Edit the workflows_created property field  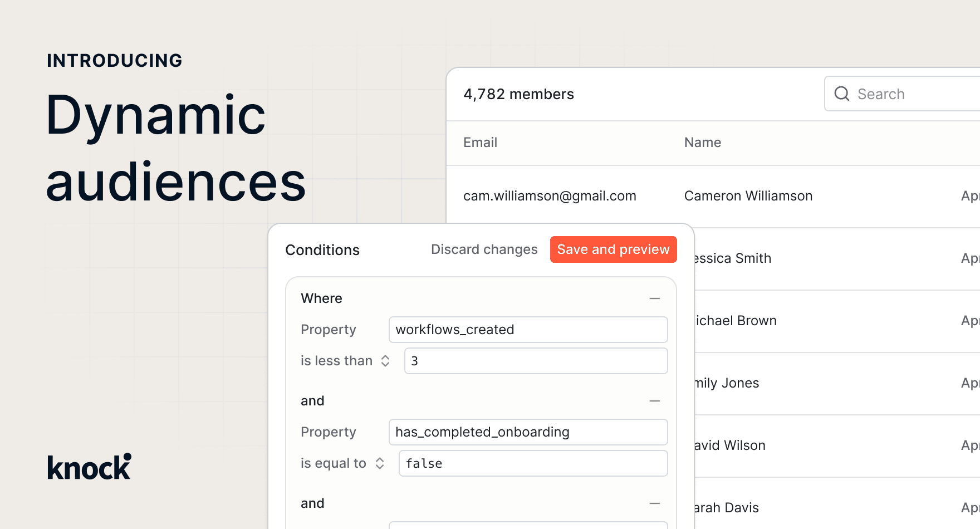click(528, 330)
